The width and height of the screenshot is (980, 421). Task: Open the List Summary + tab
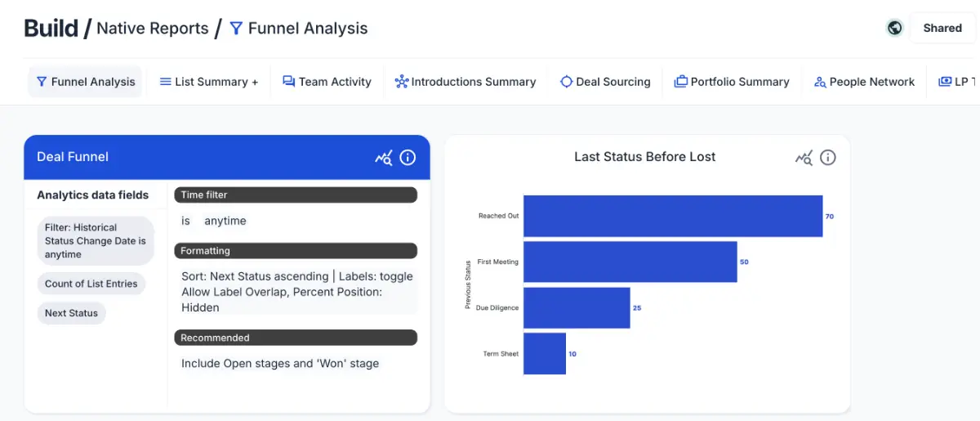coord(208,82)
